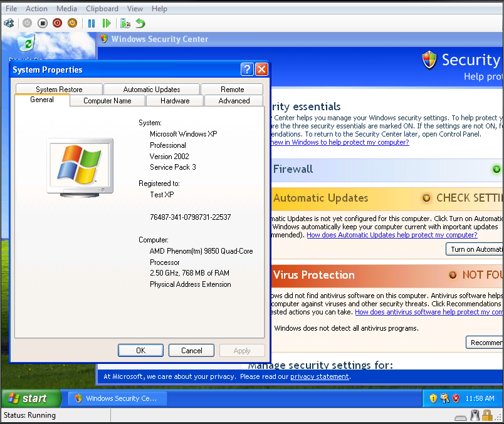Click the shield icon in Security Center title bar
Screen dimensions: 504x424
[104, 39]
